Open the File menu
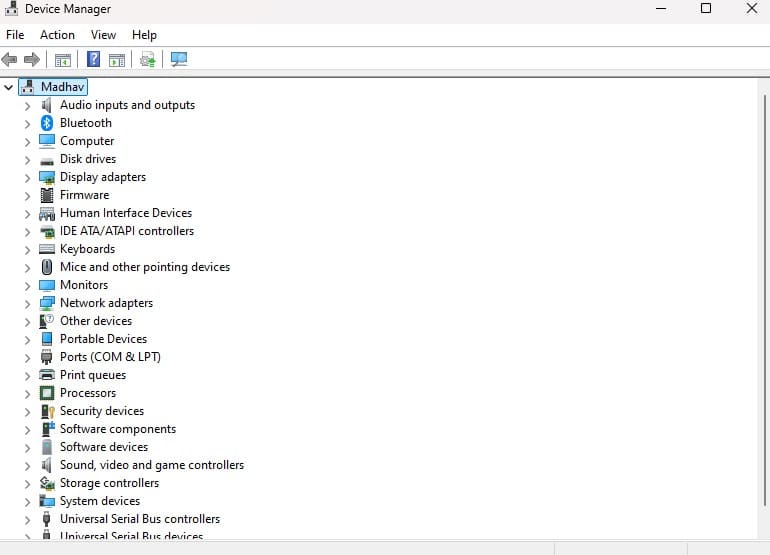The width and height of the screenshot is (770, 555). pos(15,35)
